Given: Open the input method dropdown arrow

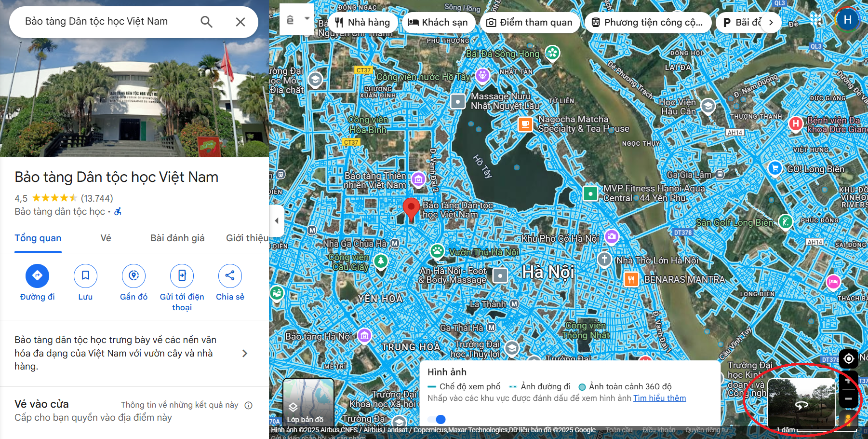Looking at the screenshot, I should coord(307,19).
